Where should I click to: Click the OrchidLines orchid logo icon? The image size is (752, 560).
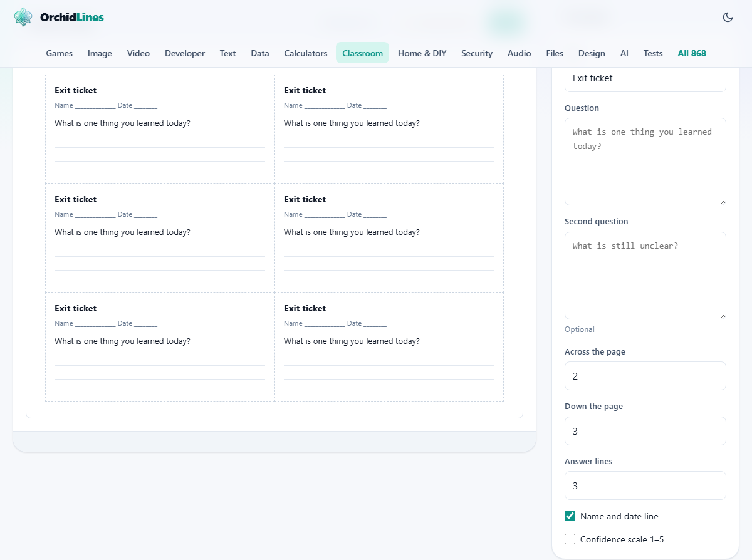click(x=23, y=18)
